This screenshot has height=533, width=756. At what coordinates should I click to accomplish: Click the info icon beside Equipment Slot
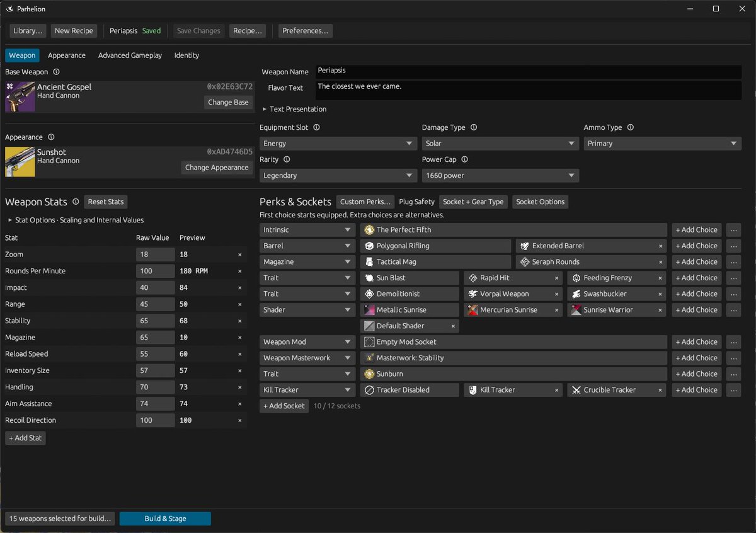pos(316,127)
